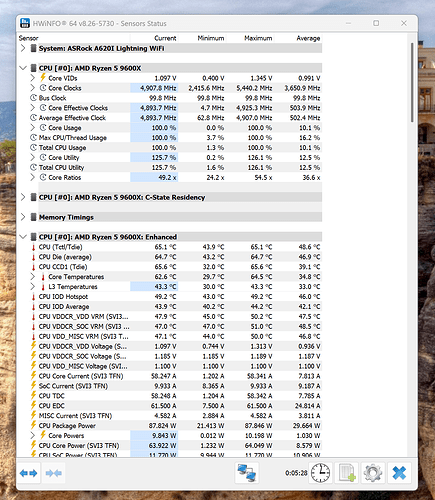Click thermometer icon beside CPU Die (average)
This screenshot has height=500, width=435.
click(x=33, y=257)
